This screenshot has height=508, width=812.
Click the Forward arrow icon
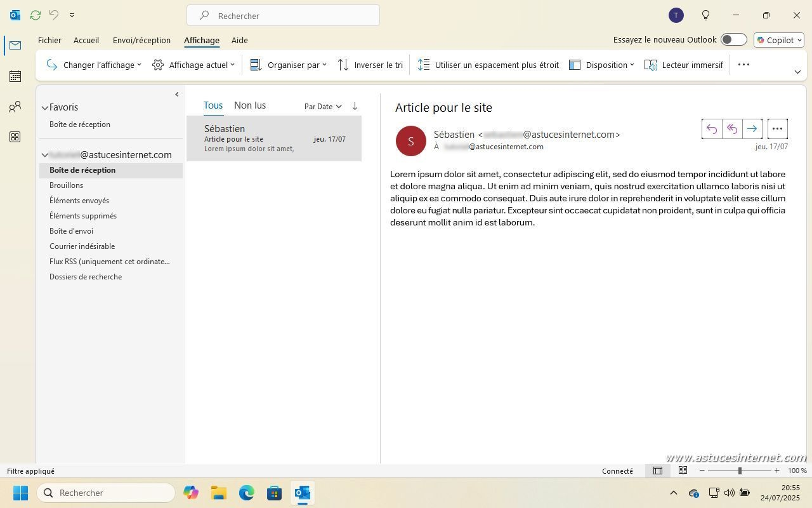(x=752, y=129)
